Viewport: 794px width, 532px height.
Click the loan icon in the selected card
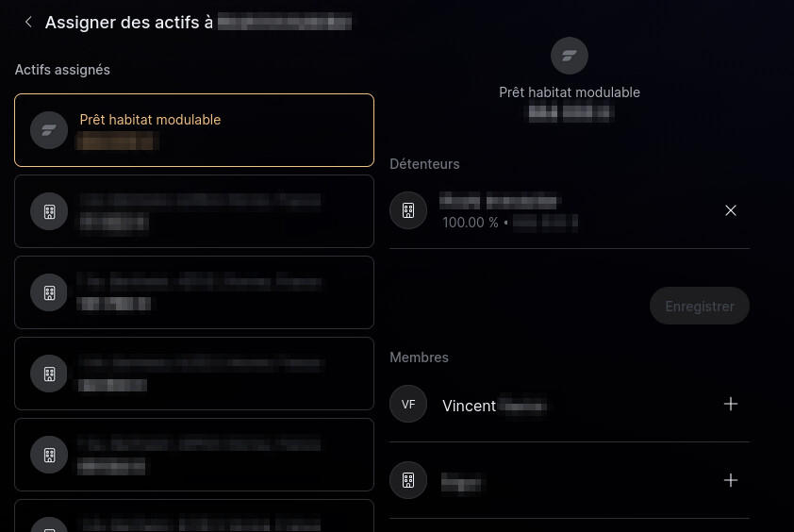(x=49, y=130)
